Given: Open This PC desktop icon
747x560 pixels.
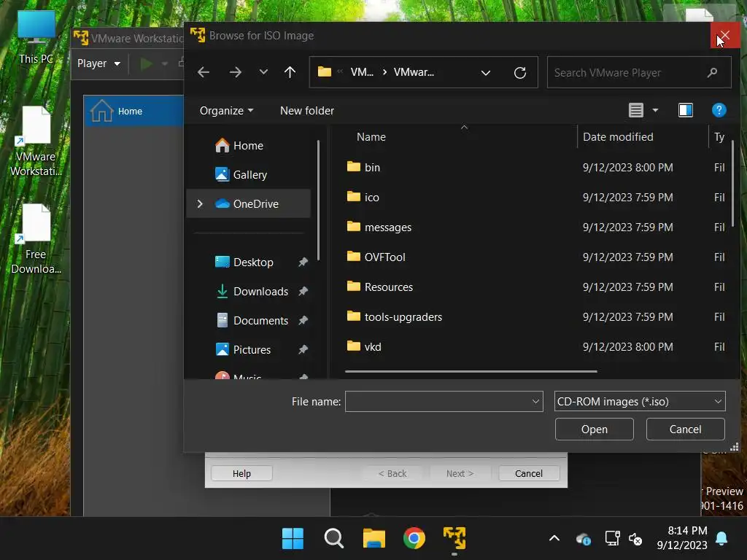Looking at the screenshot, I should 36,37.
